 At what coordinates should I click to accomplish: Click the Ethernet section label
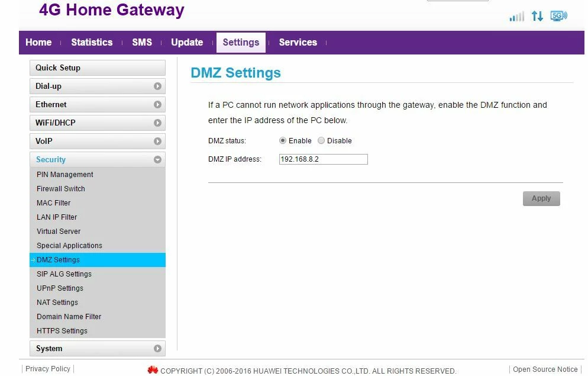click(51, 105)
